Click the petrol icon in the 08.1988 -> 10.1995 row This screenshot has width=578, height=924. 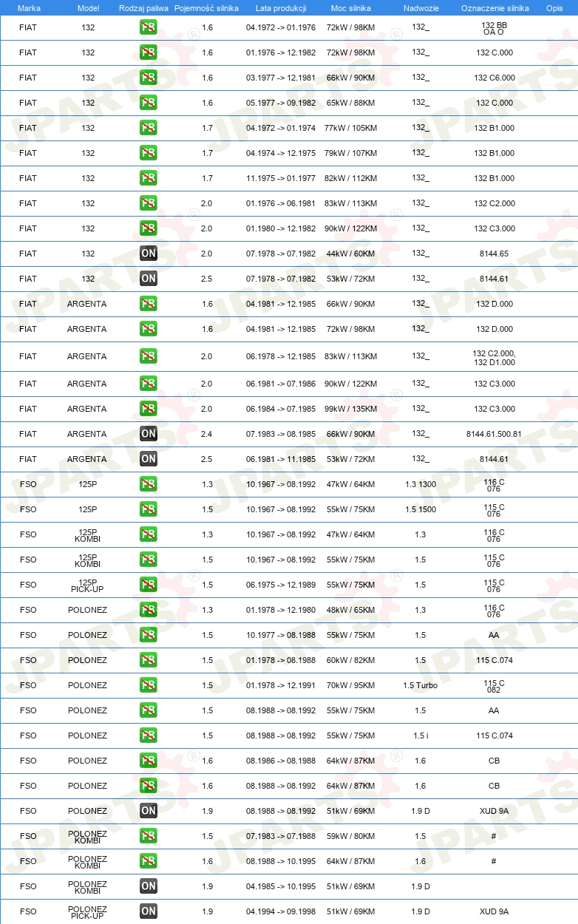coord(149,861)
